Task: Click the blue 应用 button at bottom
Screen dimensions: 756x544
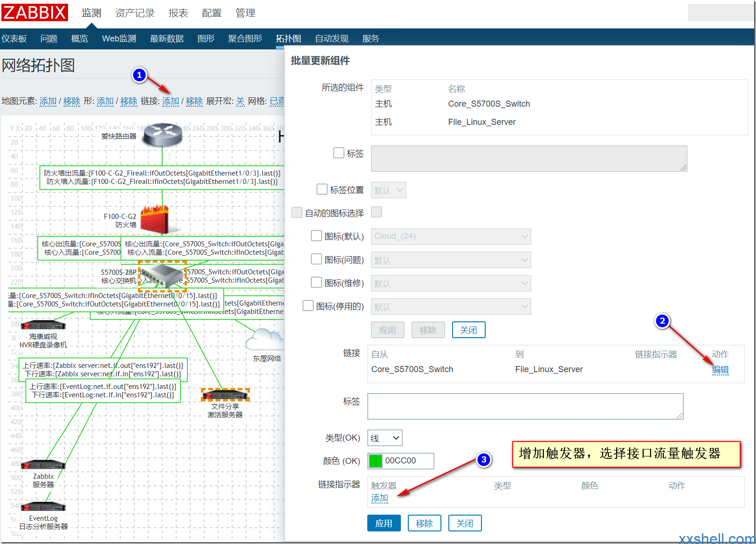Action: tap(384, 523)
